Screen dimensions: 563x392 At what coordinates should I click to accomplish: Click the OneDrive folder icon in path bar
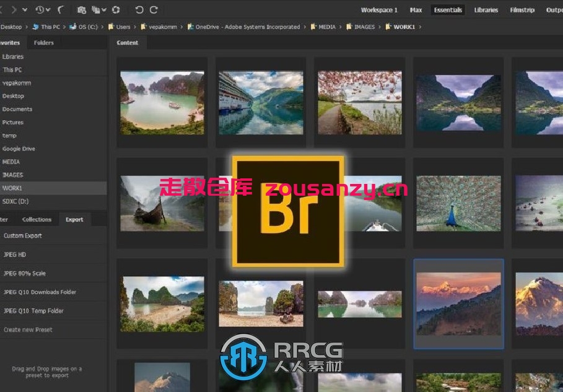[190, 27]
